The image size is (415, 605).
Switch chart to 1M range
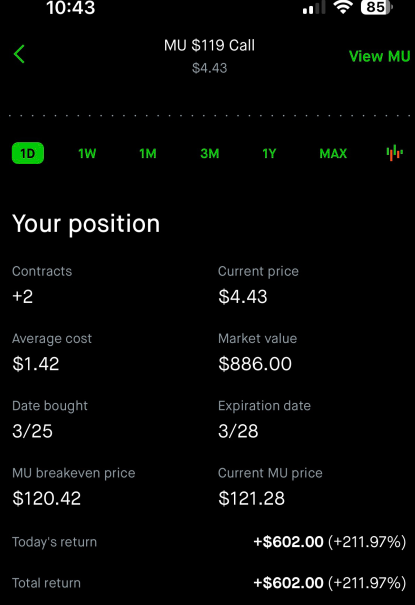(148, 154)
